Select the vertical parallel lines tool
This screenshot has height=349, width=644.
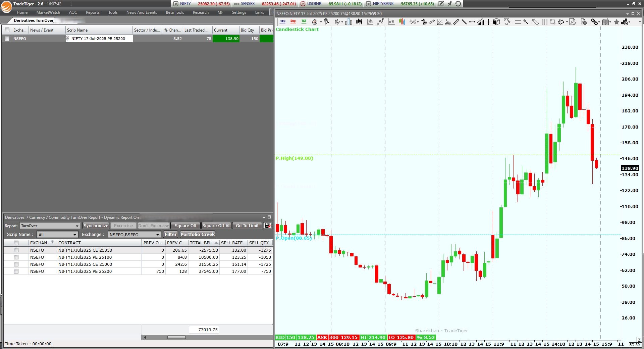544,22
